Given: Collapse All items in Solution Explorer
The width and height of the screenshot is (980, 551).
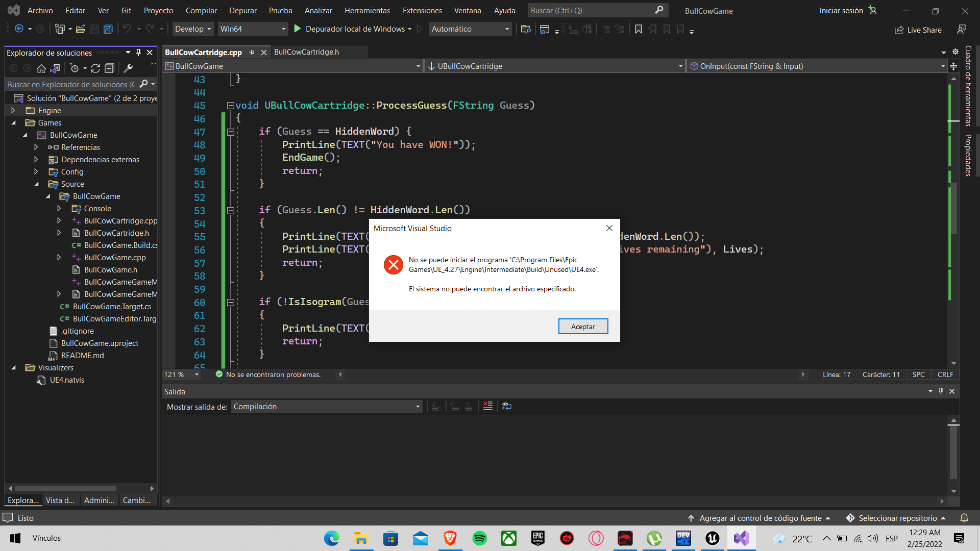Looking at the screenshot, I should (x=109, y=68).
